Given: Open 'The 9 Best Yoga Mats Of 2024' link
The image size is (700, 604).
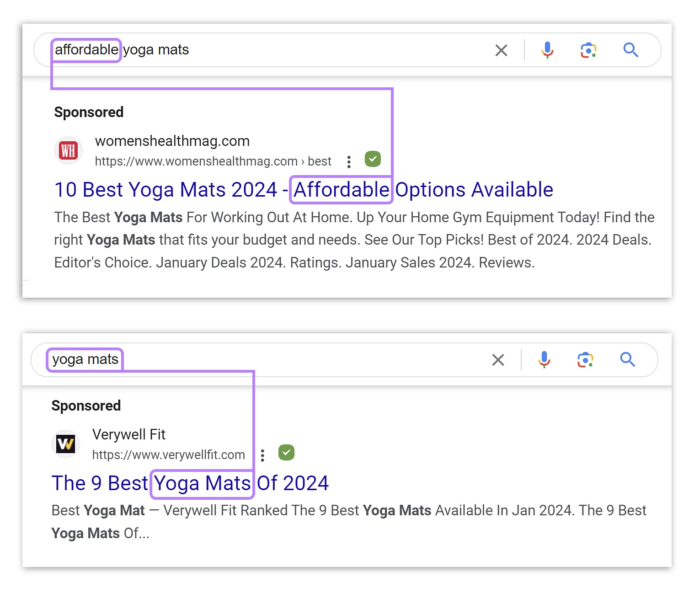Looking at the screenshot, I should (x=189, y=483).
